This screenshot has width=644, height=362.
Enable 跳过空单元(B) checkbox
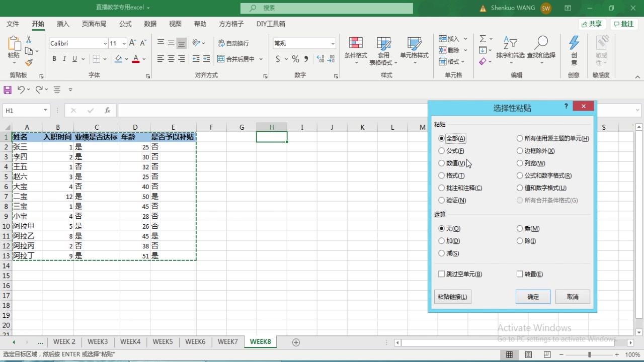(441, 274)
